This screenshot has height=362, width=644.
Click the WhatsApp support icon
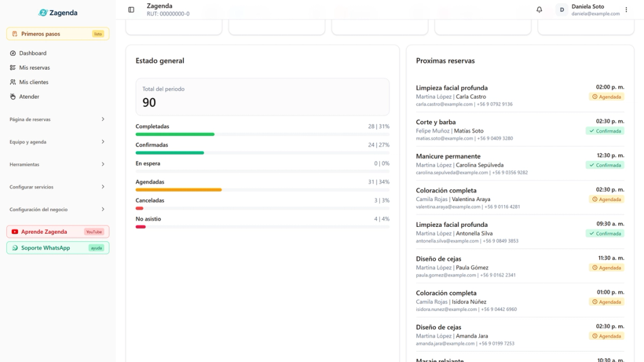(x=15, y=248)
